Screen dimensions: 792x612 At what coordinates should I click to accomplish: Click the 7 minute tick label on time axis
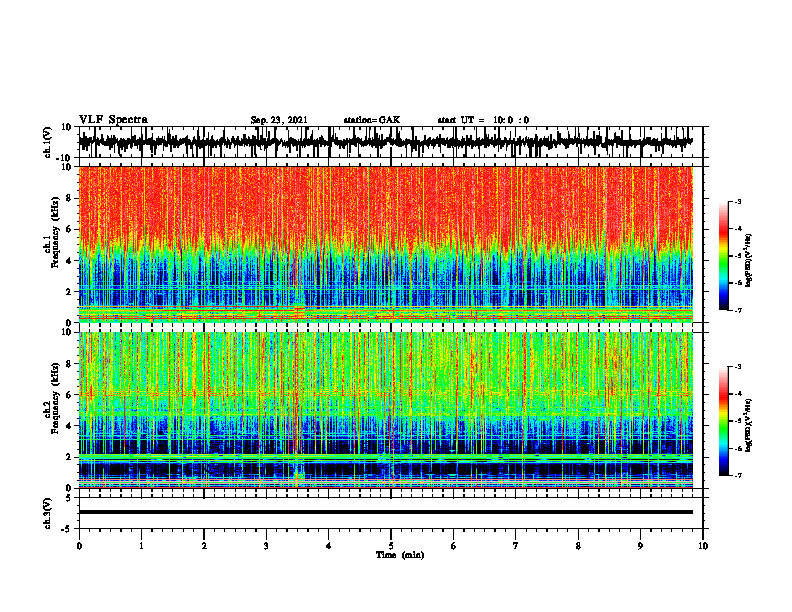tap(516, 546)
